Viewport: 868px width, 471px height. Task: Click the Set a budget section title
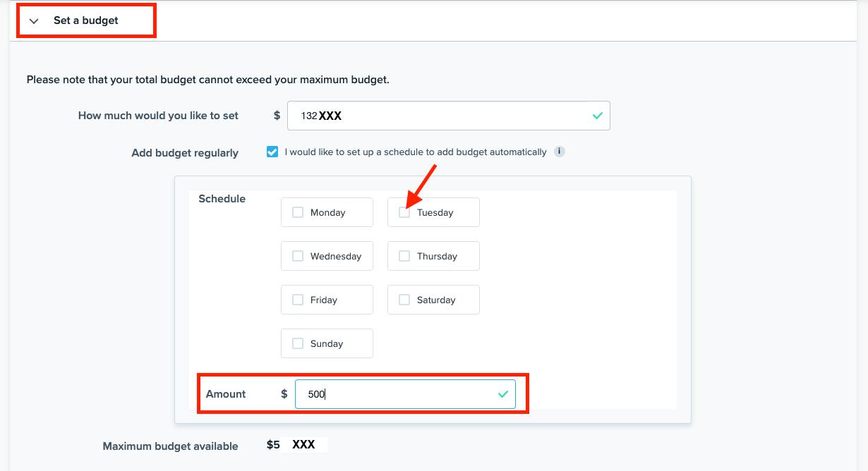86,20
